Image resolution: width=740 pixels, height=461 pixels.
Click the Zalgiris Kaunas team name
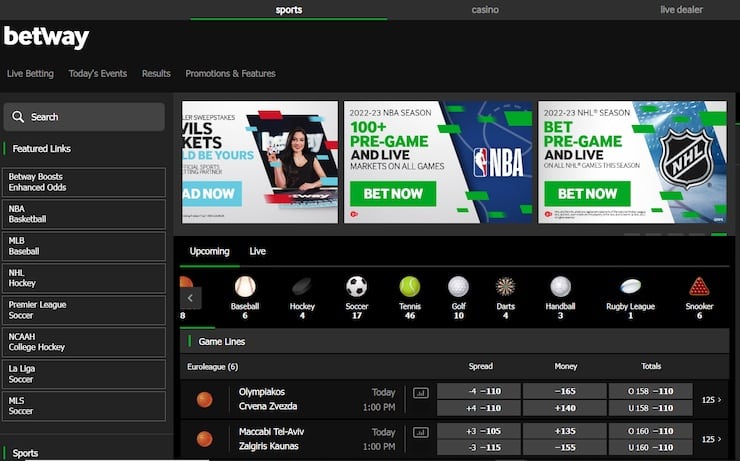coord(269,446)
